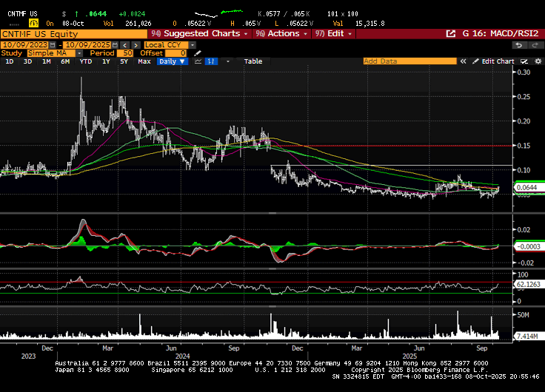Click the Offset value field 0

tap(176, 53)
